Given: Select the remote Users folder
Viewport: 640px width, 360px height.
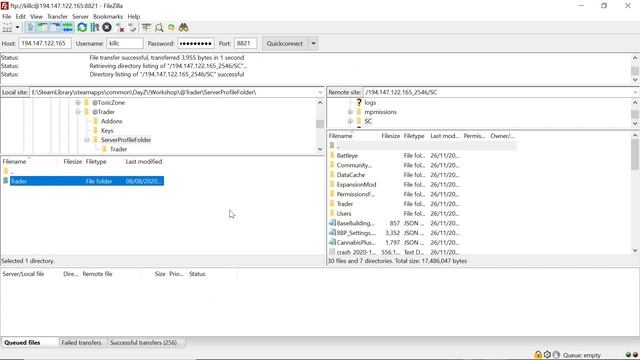Looking at the screenshot, I should [344, 213].
